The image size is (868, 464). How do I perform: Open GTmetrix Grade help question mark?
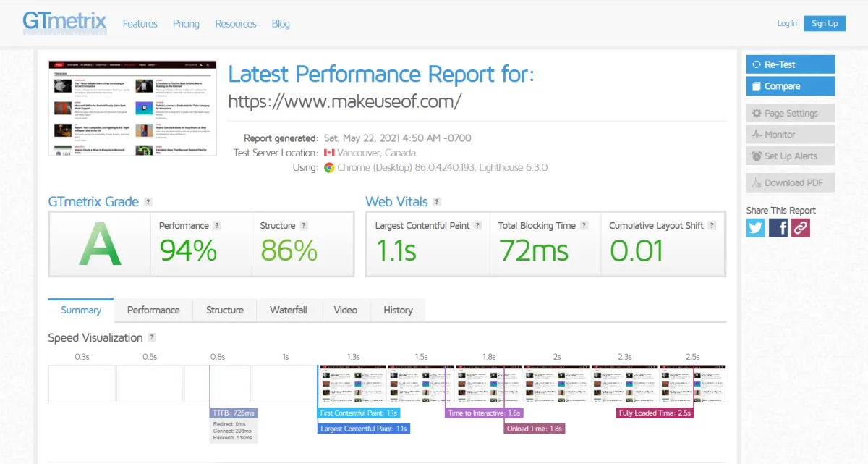pyautogui.click(x=148, y=202)
